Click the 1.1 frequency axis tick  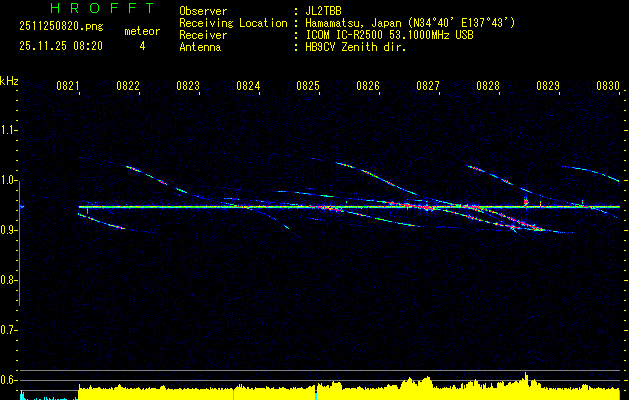point(9,130)
